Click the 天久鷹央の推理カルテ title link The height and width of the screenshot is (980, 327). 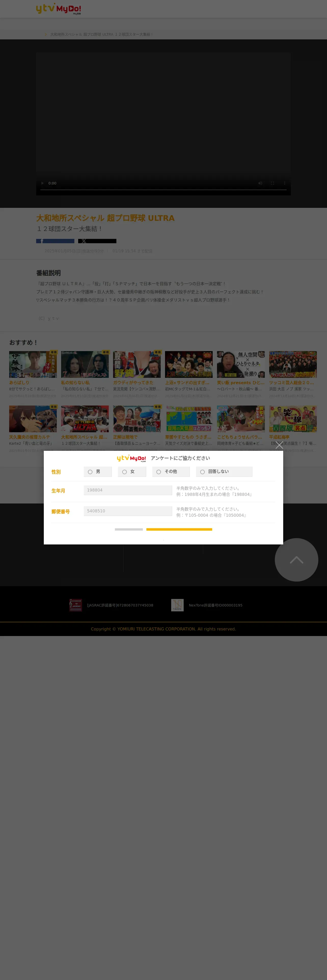coord(29,437)
